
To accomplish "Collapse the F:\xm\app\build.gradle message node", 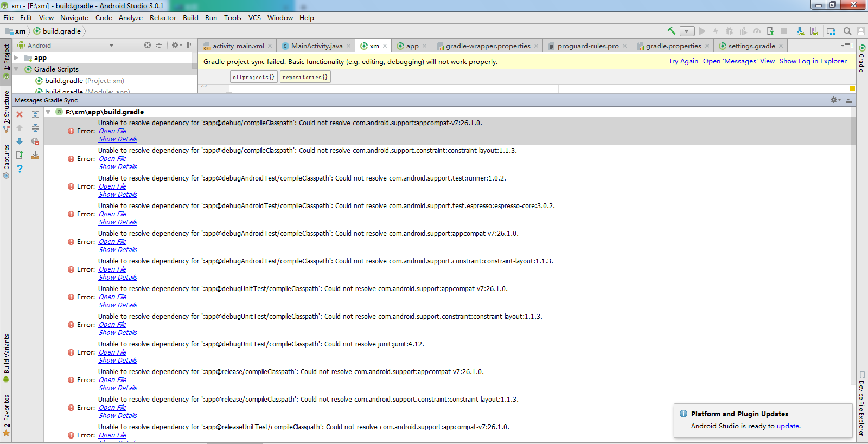I will 48,112.
